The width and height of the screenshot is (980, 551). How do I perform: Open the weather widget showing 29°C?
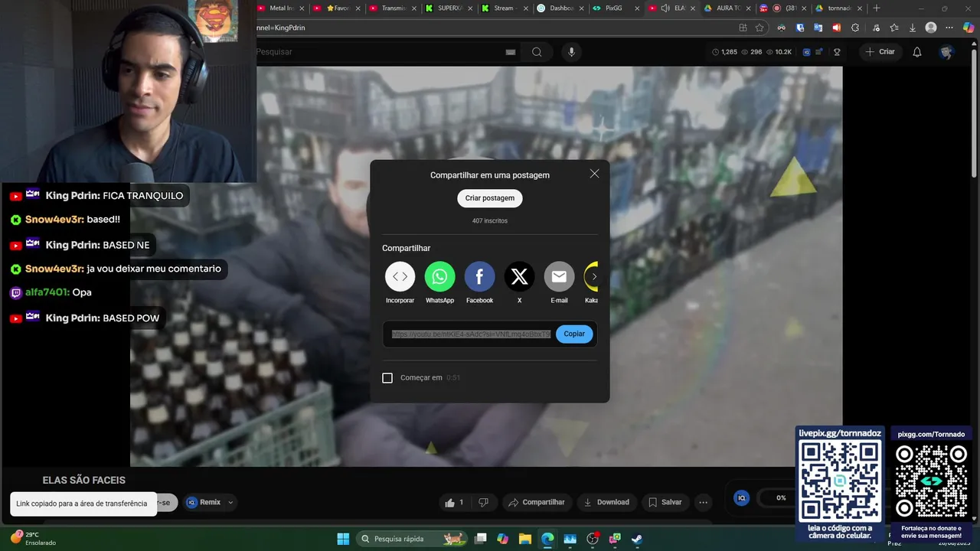(33, 538)
